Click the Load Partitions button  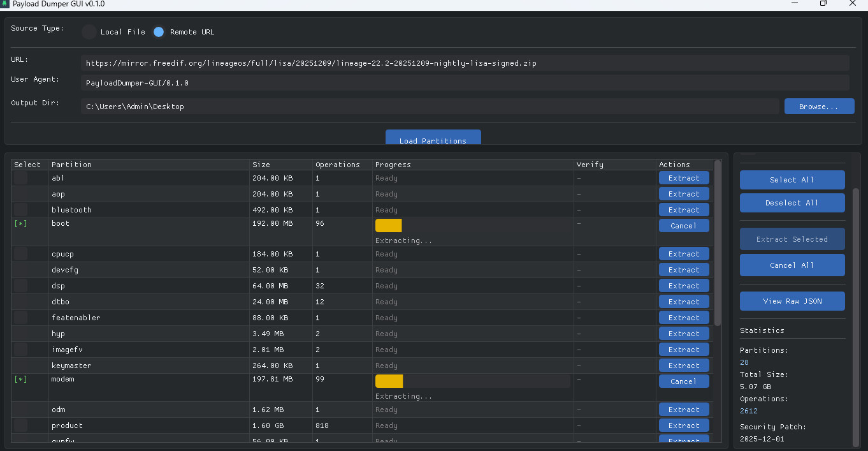[x=433, y=139]
